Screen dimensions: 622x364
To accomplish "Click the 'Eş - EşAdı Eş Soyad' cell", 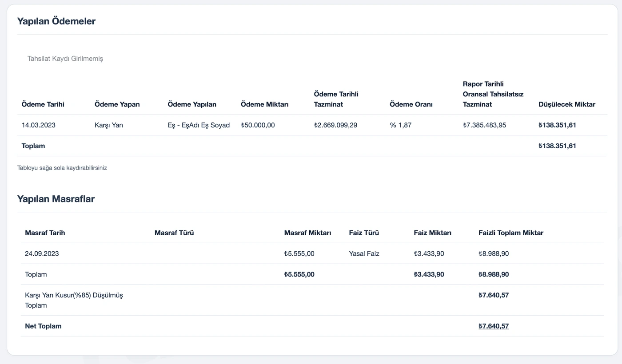I will [199, 125].
